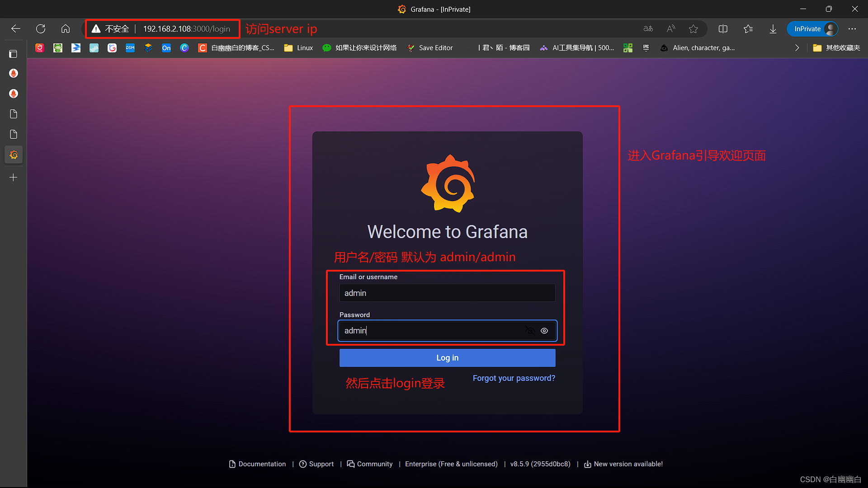This screenshot has width=868, height=488.
Task: Open new tab with plus icon
Action: point(14,178)
